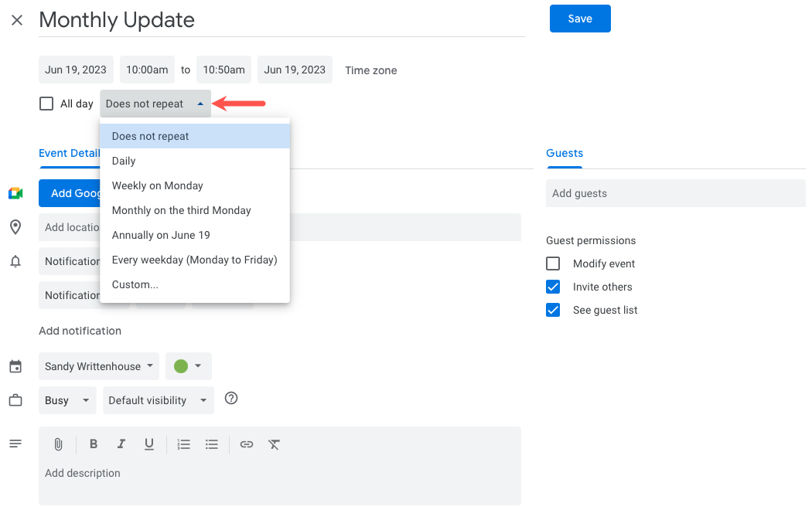
Task: Check Modify event under guest permissions
Action: click(553, 263)
